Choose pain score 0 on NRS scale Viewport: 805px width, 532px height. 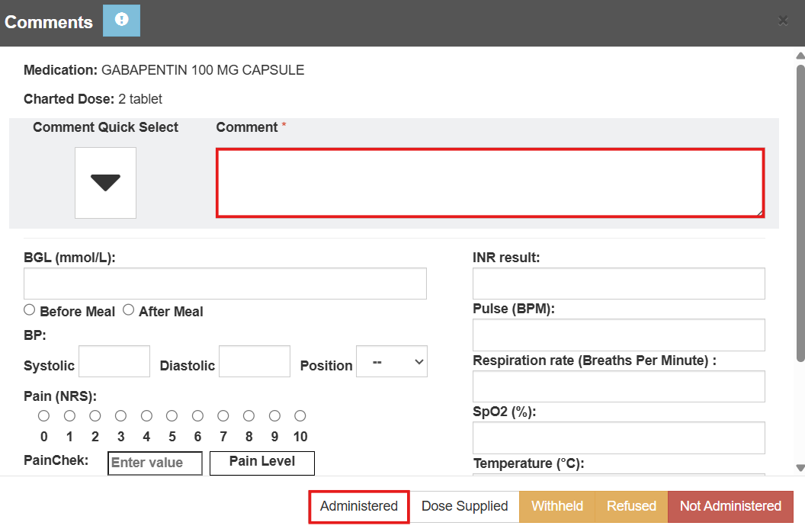[43, 416]
